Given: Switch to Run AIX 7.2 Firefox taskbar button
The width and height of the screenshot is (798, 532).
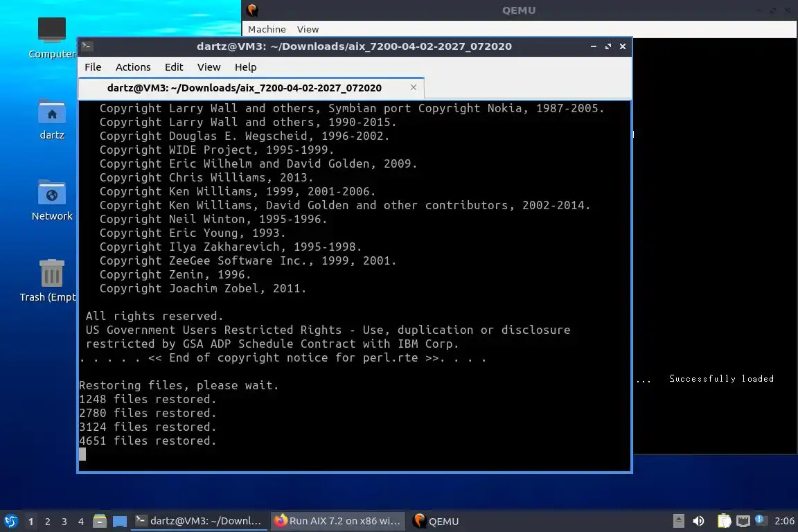Looking at the screenshot, I should tap(338, 521).
